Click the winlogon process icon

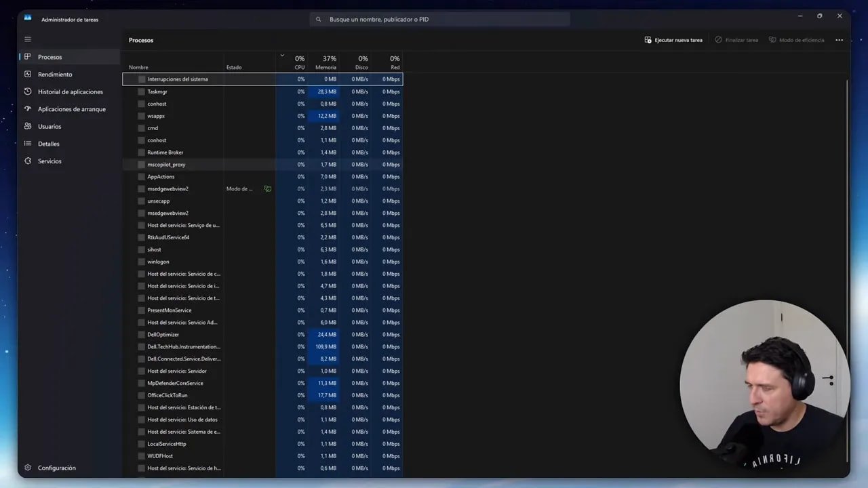pos(142,262)
